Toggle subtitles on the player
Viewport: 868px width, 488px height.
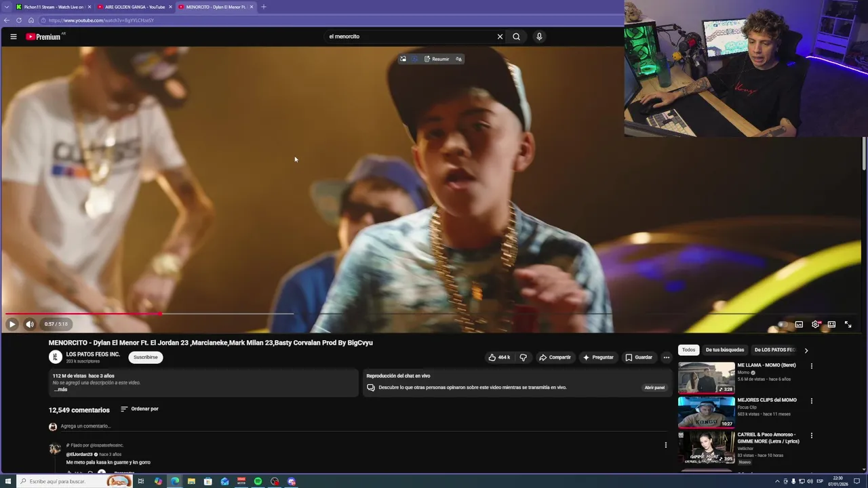799,325
